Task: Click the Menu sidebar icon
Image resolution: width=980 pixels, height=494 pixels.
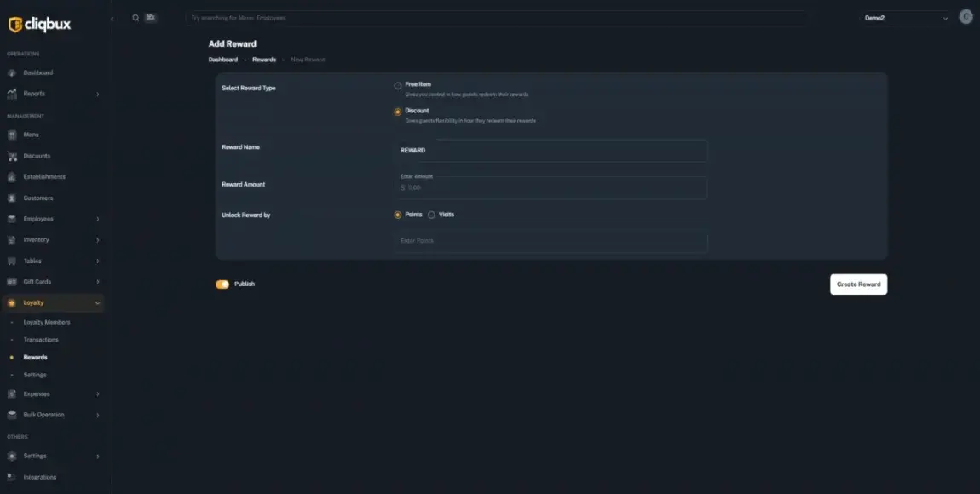Action: 11,135
